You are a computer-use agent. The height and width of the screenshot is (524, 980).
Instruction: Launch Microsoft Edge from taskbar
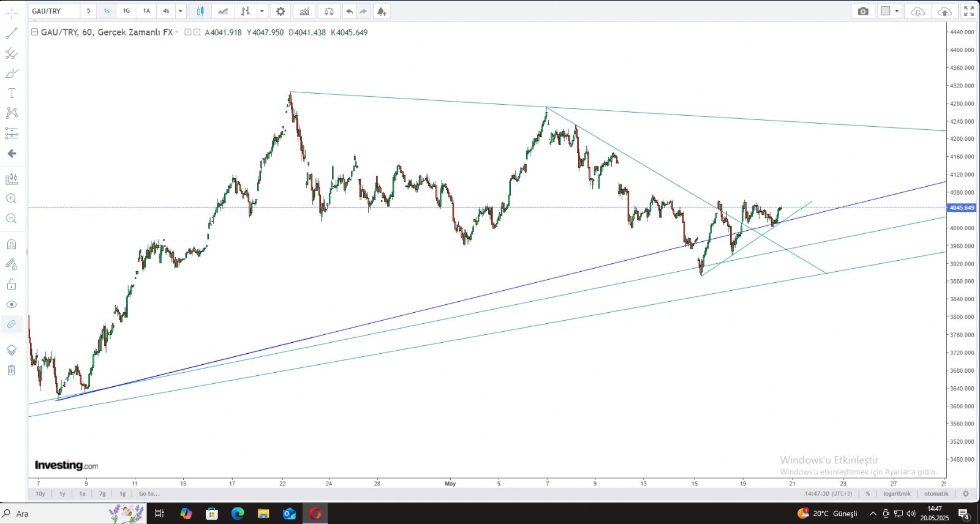point(238,514)
